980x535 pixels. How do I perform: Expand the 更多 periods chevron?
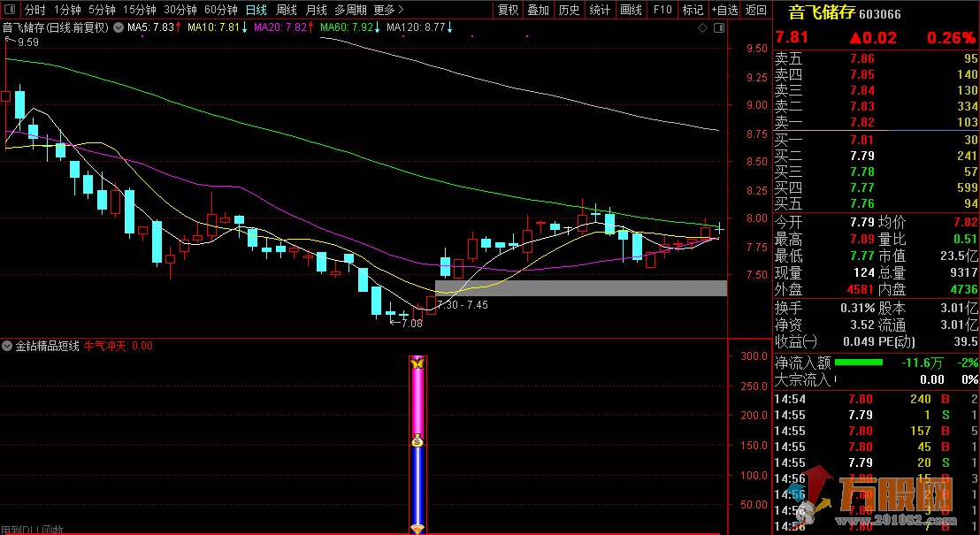click(401, 10)
